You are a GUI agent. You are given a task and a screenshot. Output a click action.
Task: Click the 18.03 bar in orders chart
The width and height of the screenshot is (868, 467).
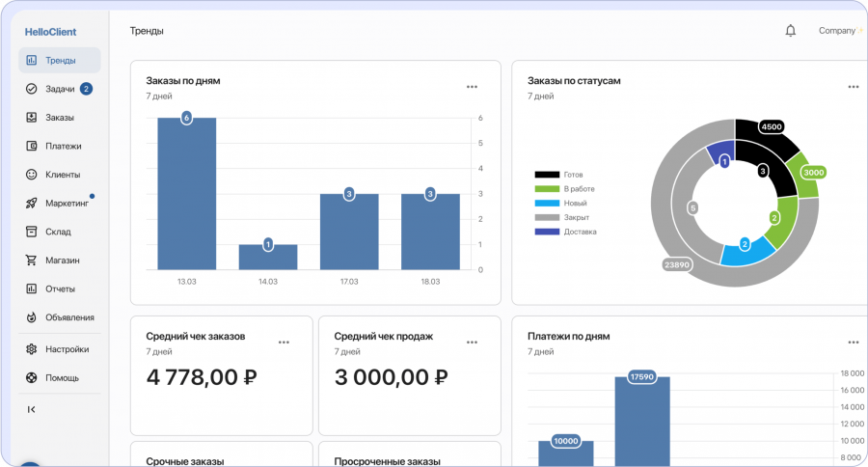tap(430, 232)
